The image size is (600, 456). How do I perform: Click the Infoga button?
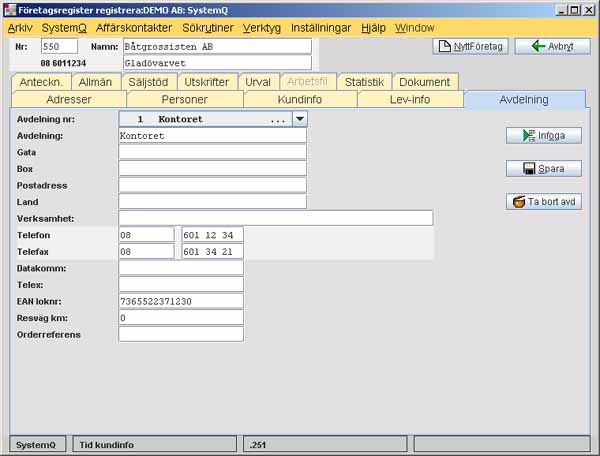pyautogui.click(x=544, y=135)
